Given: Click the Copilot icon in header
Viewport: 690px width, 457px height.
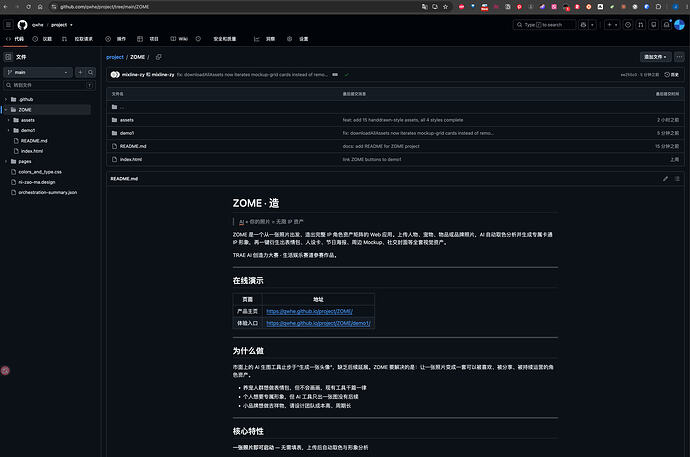Looking at the screenshot, I should 583,25.
